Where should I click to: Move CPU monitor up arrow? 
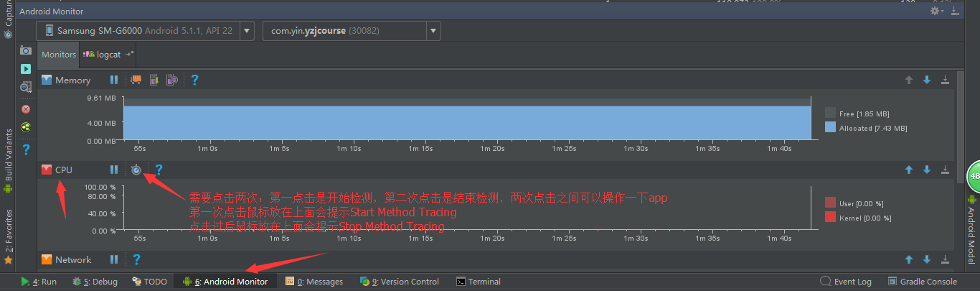pos(909,170)
